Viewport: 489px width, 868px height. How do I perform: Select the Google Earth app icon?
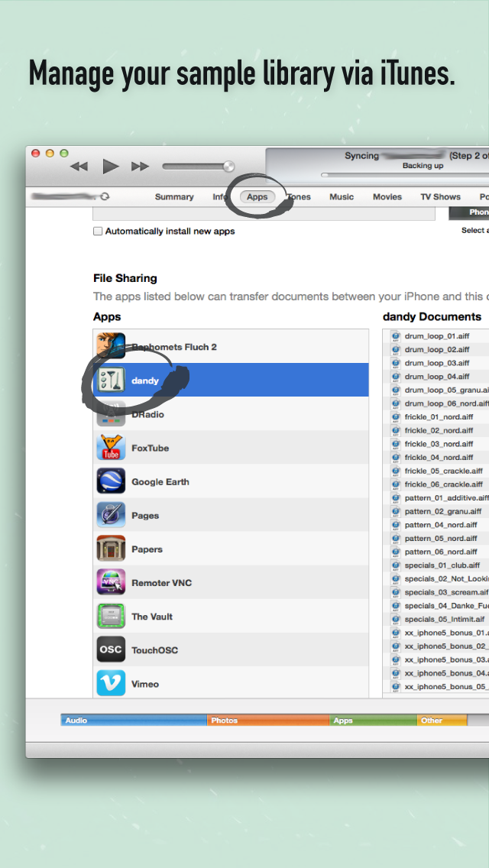coord(111,481)
